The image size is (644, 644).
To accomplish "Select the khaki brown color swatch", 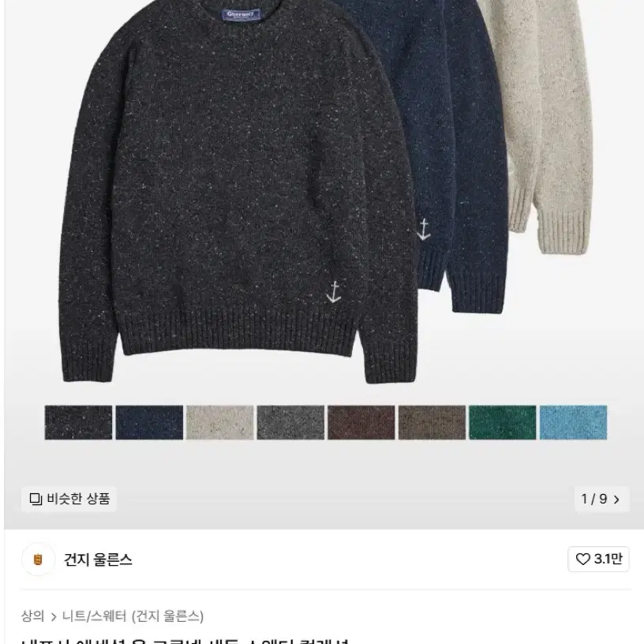I will 432,422.
